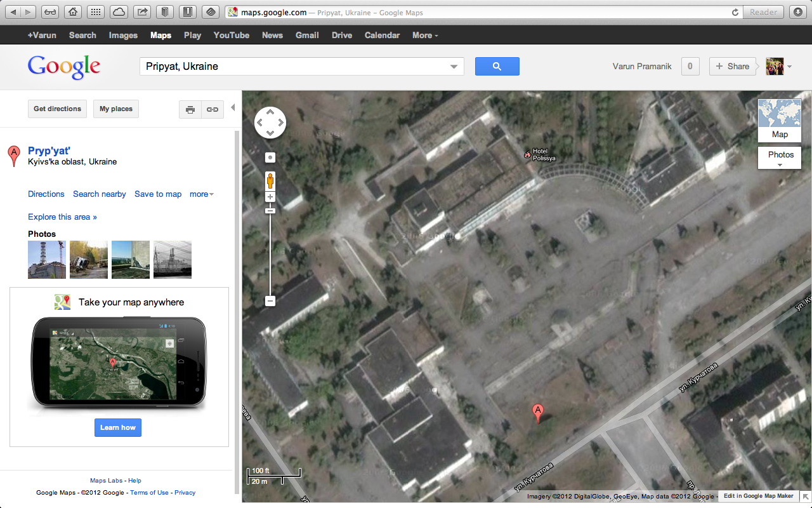The height and width of the screenshot is (508, 812).
Task: Open Safari's Reading List glasses icon
Action: (51, 12)
